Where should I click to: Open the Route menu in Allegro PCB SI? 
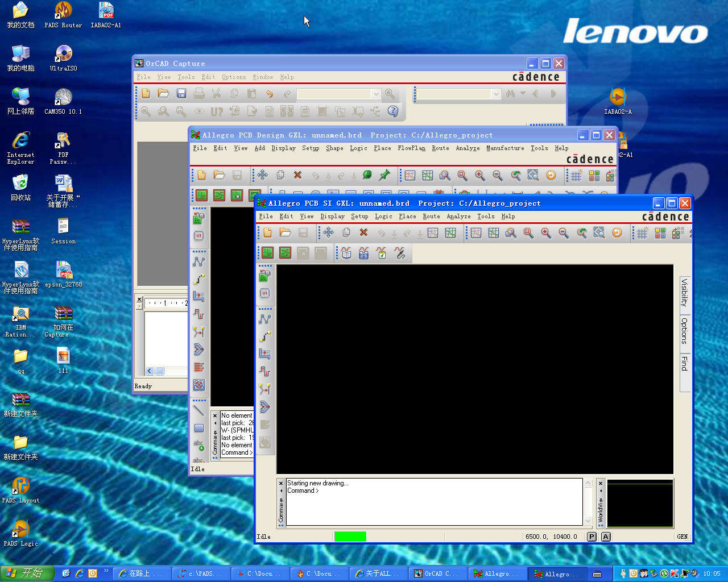pyautogui.click(x=431, y=216)
